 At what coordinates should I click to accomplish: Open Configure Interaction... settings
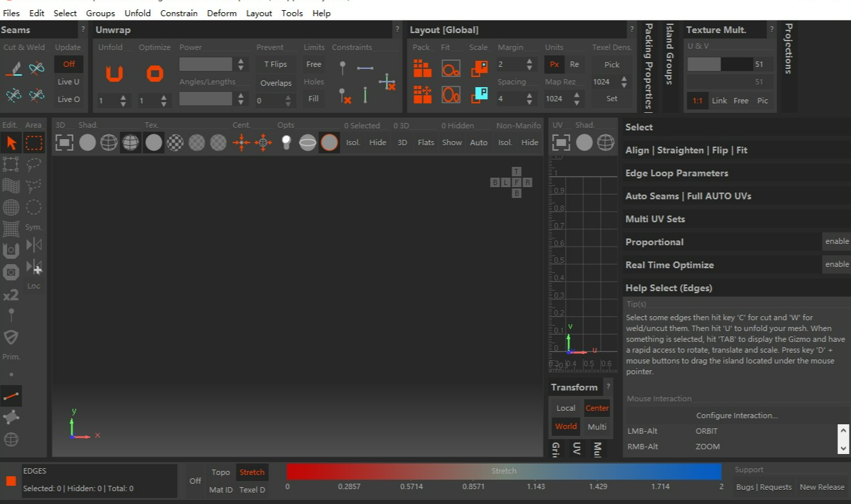point(737,415)
